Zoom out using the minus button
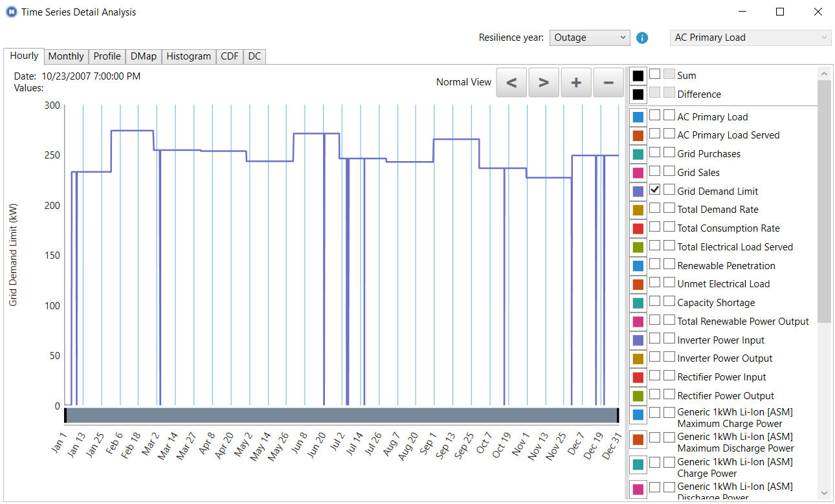Screen dimensions: 835x504 click(x=608, y=82)
